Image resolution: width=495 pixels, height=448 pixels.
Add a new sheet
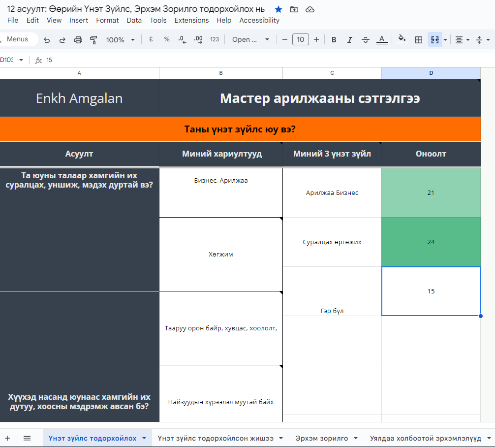click(x=7, y=438)
